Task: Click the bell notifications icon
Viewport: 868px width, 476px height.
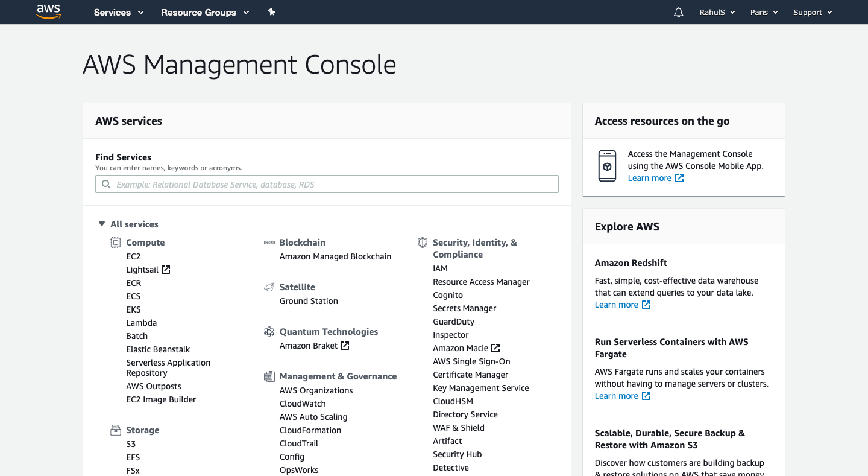Action: (678, 12)
